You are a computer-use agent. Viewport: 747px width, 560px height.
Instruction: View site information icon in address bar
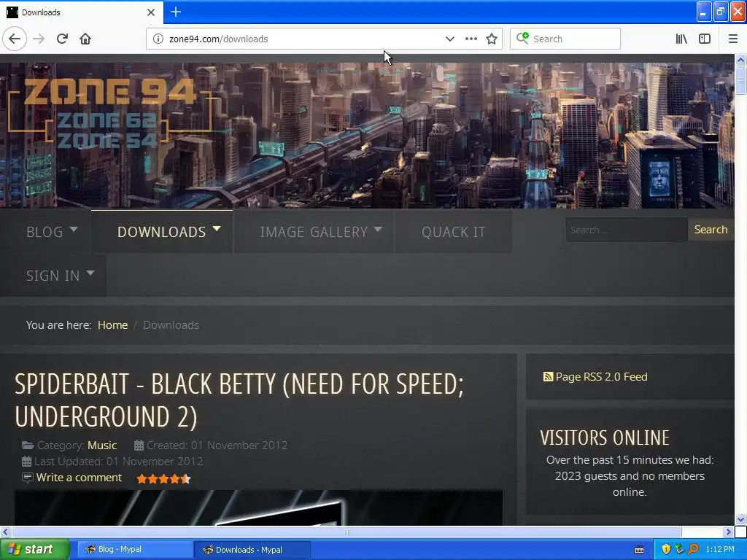coord(158,39)
